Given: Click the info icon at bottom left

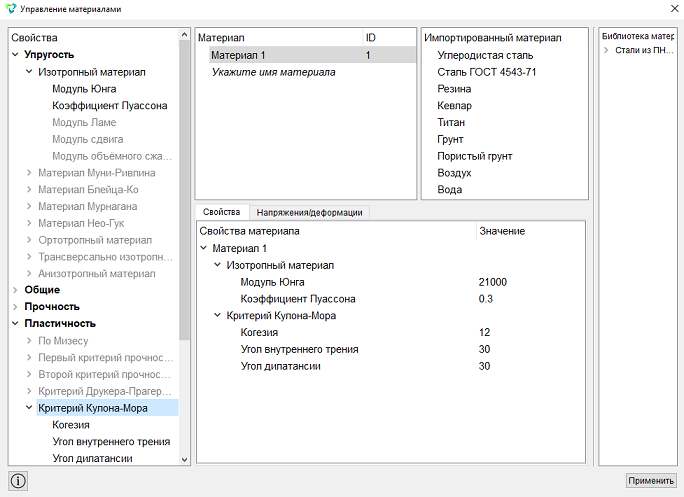Looking at the screenshot, I should pyautogui.click(x=18, y=481).
